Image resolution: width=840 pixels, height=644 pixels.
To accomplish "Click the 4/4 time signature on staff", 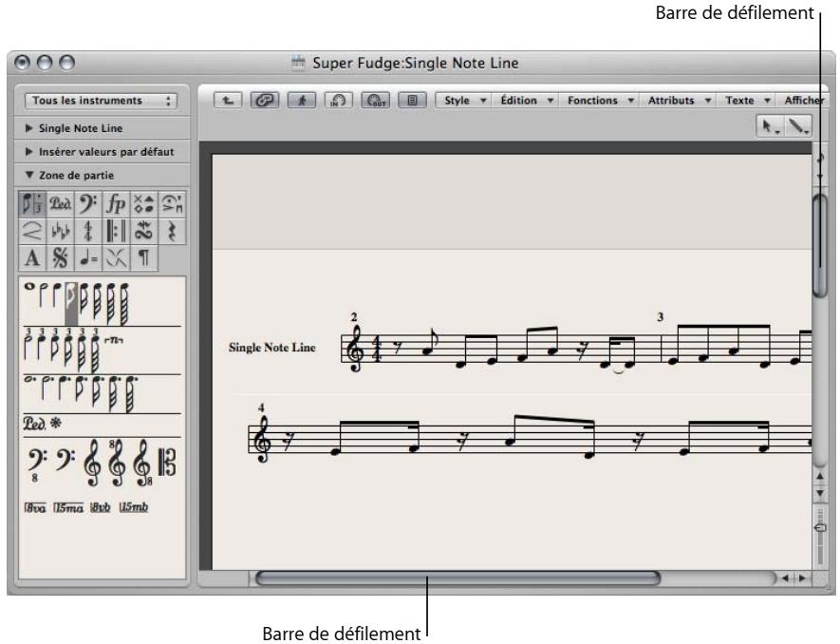I will click(377, 350).
